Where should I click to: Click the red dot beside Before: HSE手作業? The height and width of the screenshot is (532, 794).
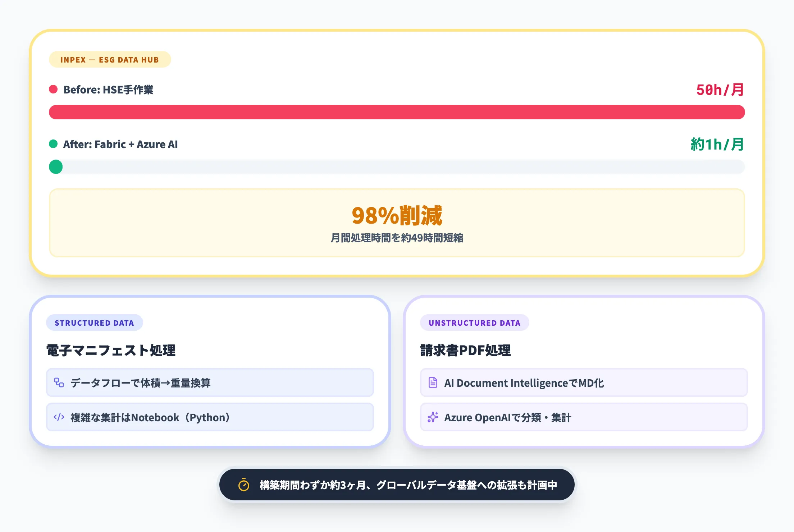pyautogui.click(x=53, y=90)
